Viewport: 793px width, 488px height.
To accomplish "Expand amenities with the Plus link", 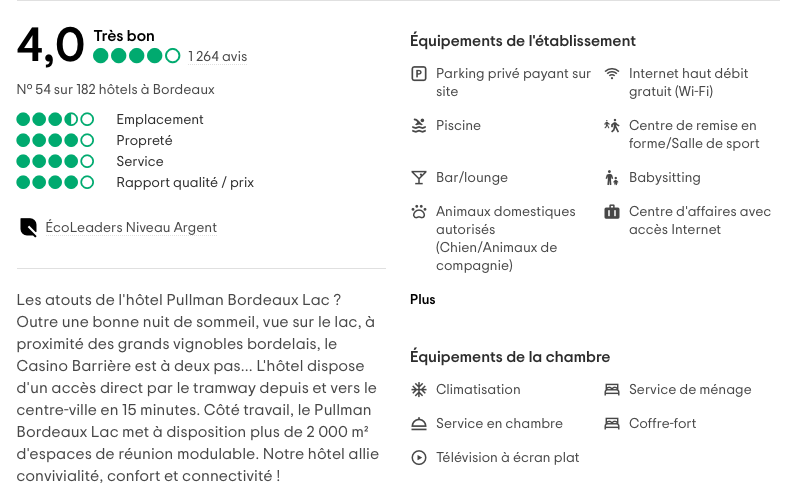I will (x=423, y=299).
